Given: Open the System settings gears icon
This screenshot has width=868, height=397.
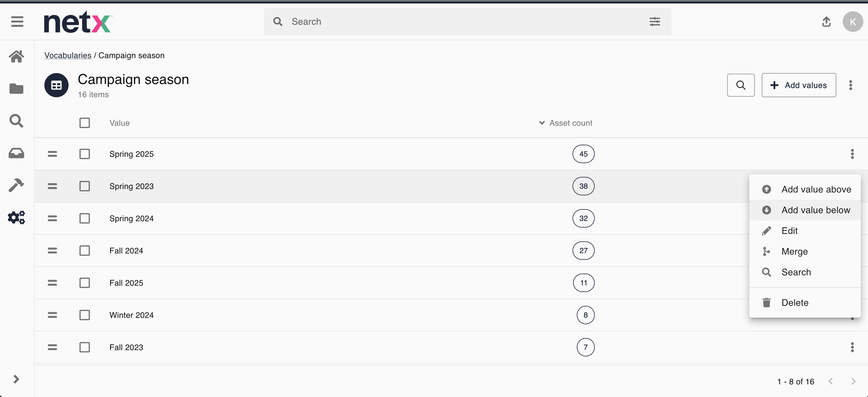Looking at the screenshot, I should (x=16, y=217).
